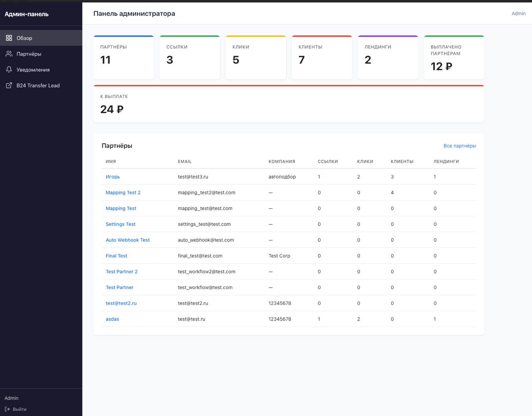532x416 pixels.
Task: Select the Обзор grid icon in sidebar
Action: point(9,37)
